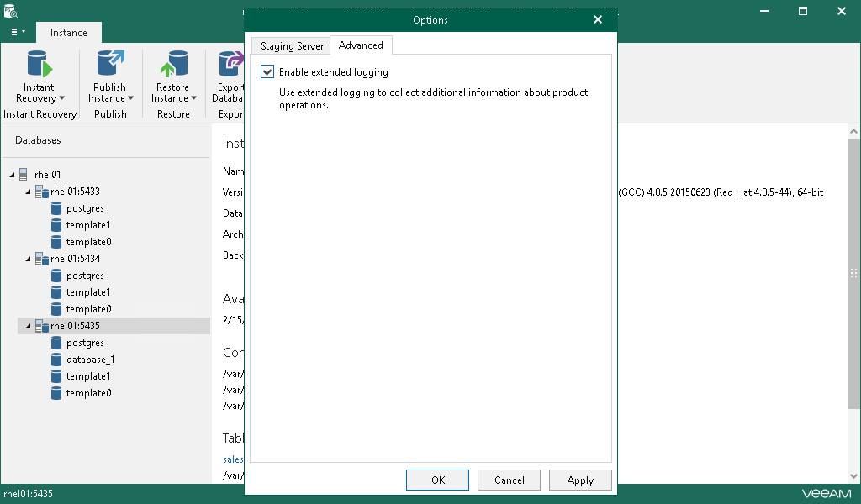Select template0 under rhel01:5434

coord(88,309)
